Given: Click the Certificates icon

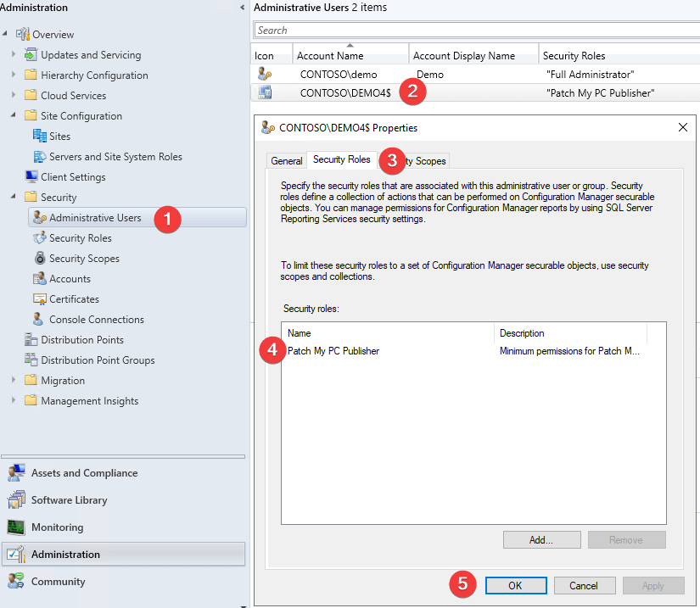Looking at the screenshot, I should [39, 298].
